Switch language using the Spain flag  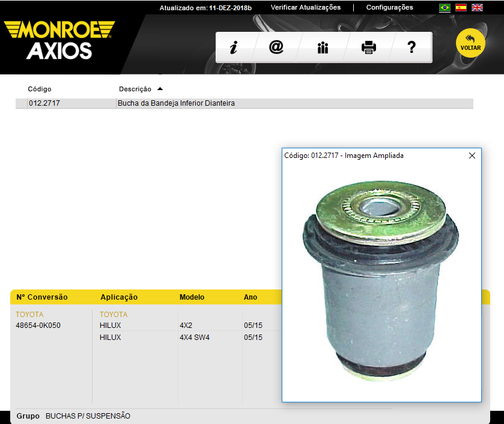461,8
